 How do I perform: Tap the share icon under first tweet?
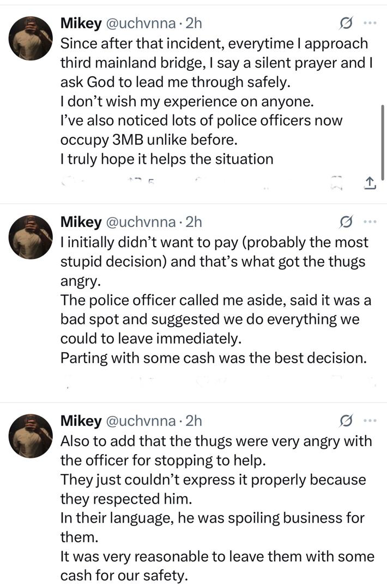tap(369, 185)
